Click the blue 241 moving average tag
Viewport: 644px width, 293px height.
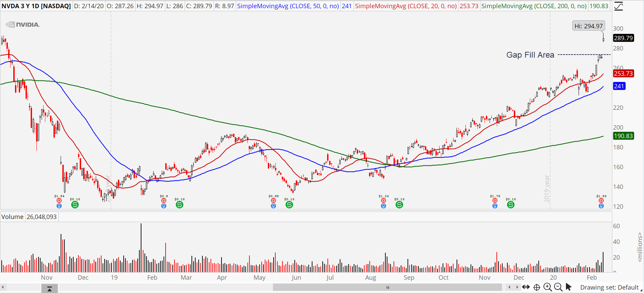[619, 86]
